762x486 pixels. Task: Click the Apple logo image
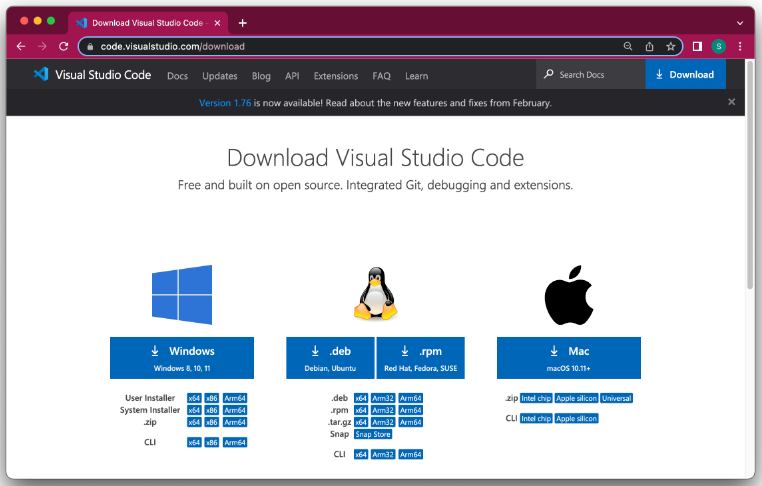pos(569,295)
